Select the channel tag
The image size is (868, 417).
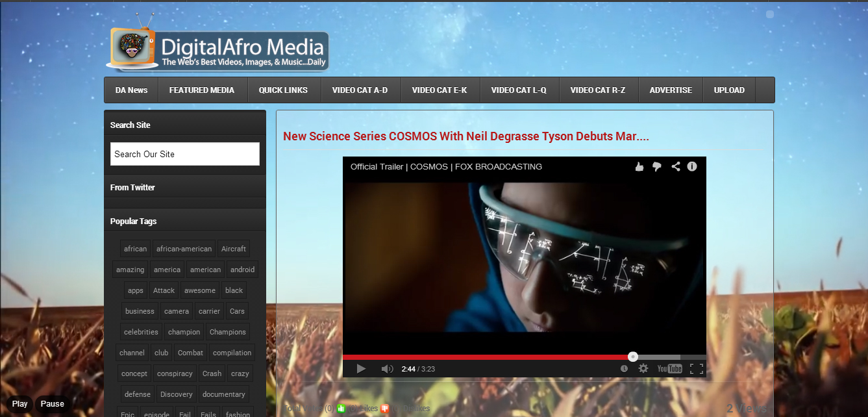pos(132,353)
